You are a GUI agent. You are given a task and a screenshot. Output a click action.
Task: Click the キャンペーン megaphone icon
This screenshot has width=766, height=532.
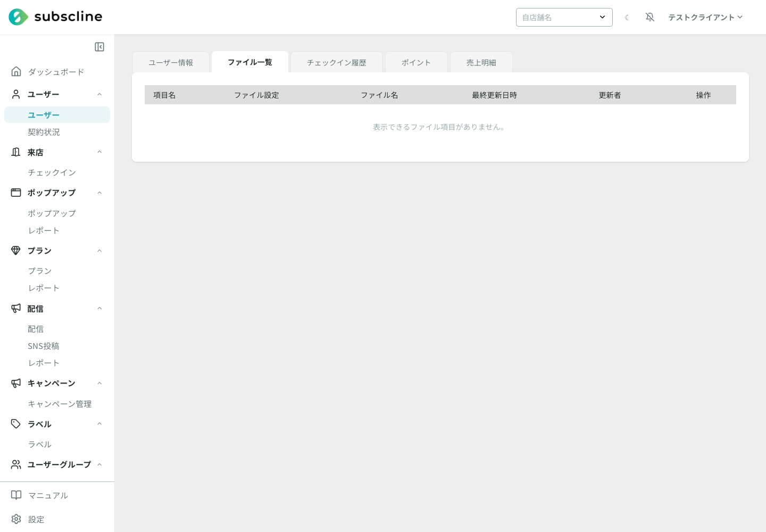16,383
